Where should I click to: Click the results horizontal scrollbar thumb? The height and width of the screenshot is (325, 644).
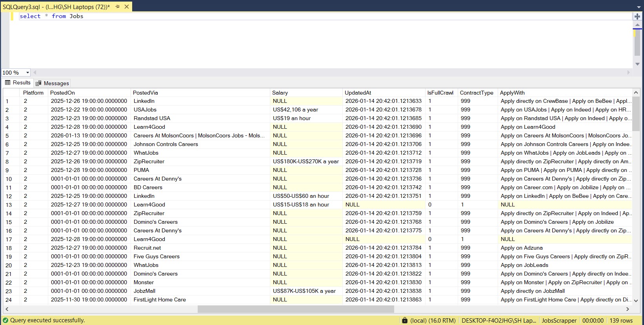pos(295,309)
